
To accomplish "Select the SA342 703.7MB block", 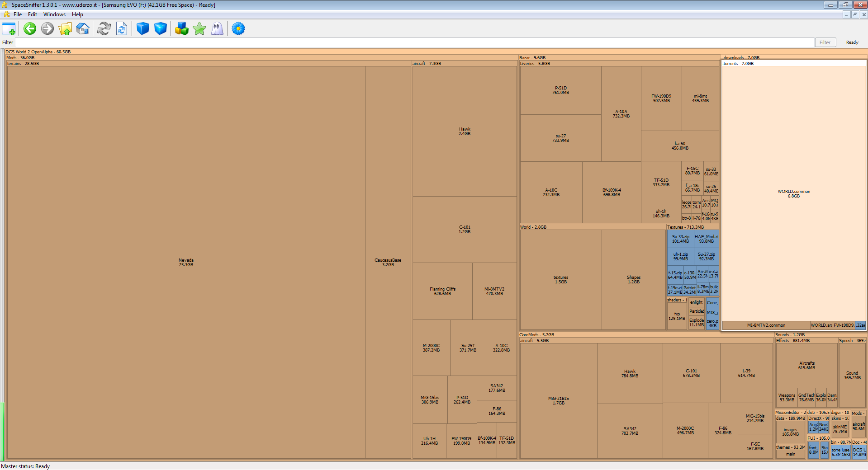I will (x=630, y=431).
